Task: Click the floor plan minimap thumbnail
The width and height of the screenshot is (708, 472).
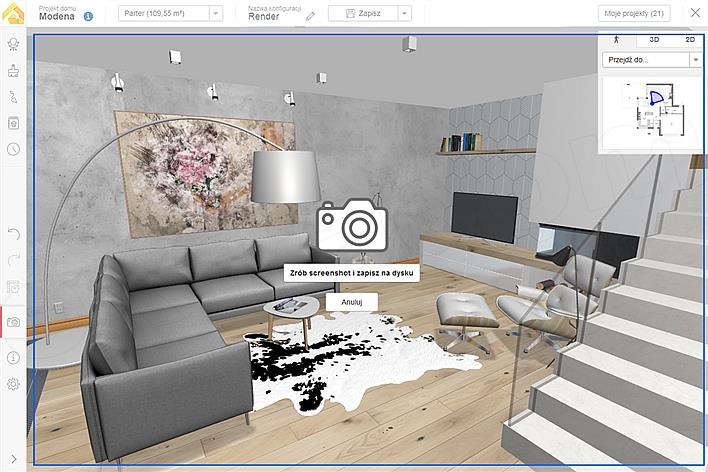Action: pyautogui.click(x=651, y=110)
